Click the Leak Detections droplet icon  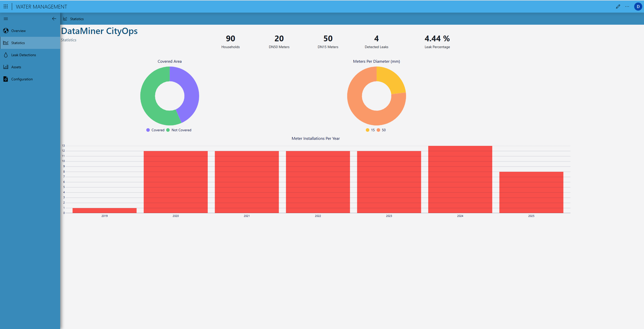6,55
